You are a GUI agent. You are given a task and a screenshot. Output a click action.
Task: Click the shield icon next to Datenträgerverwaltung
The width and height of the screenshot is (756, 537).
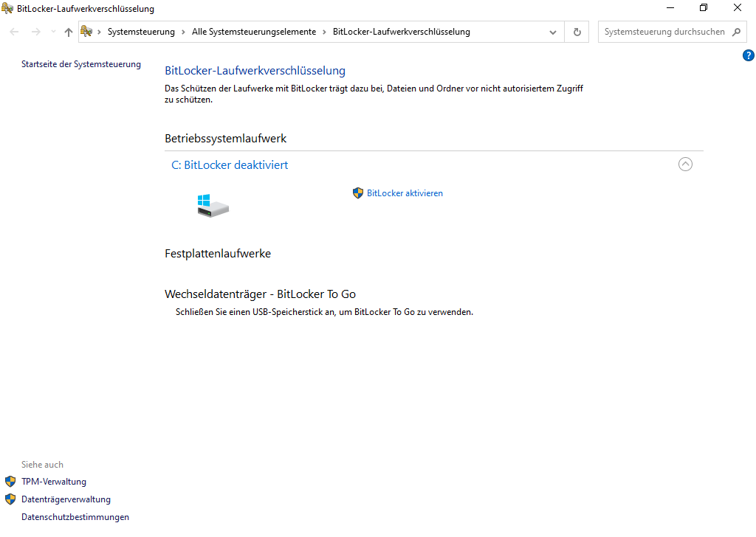10,499
